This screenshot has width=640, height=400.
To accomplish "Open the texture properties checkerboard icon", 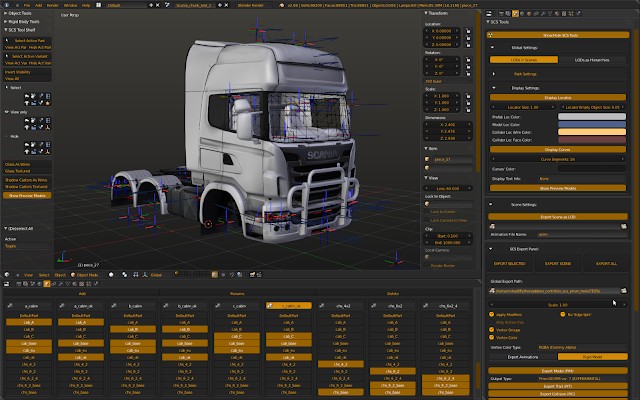I will [x=564, y=14].
